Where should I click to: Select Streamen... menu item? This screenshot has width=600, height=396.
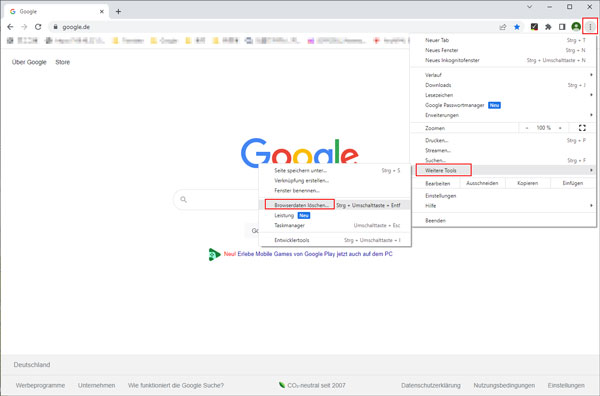point(504,150)
